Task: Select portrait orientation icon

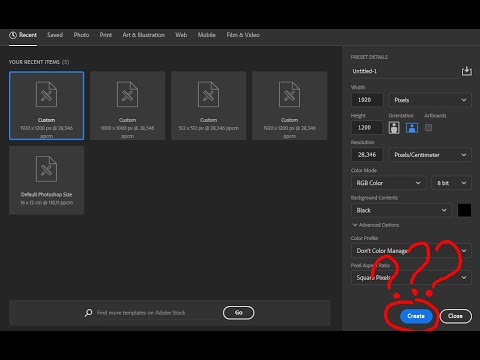Action: 394,128
